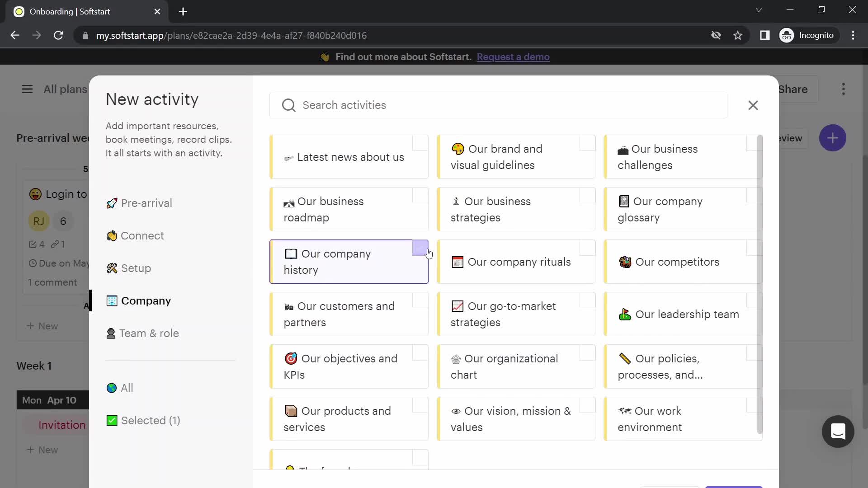Show All activities
The image size is (868, 488).
point(120,388)
